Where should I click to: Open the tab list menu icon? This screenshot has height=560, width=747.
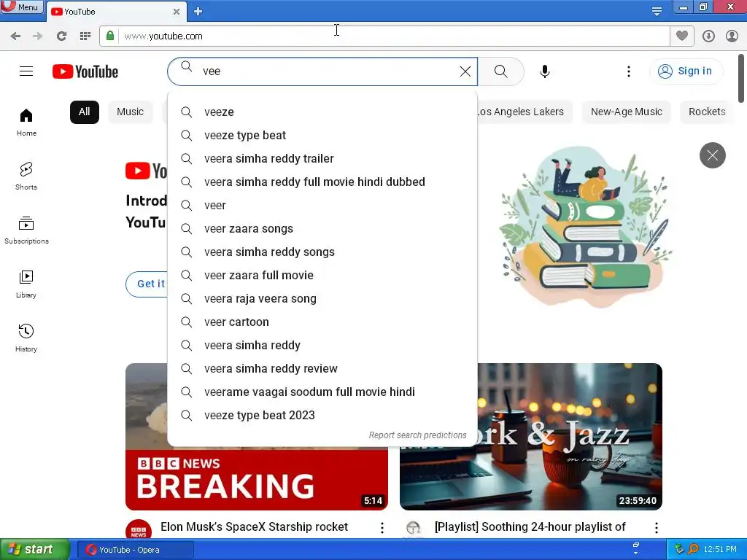coord(657,11)
